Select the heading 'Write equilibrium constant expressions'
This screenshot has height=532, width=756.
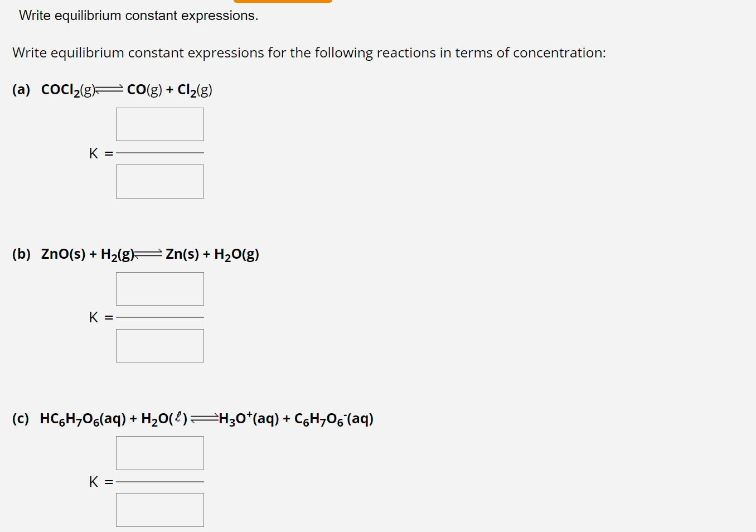[x=138, y=15]
